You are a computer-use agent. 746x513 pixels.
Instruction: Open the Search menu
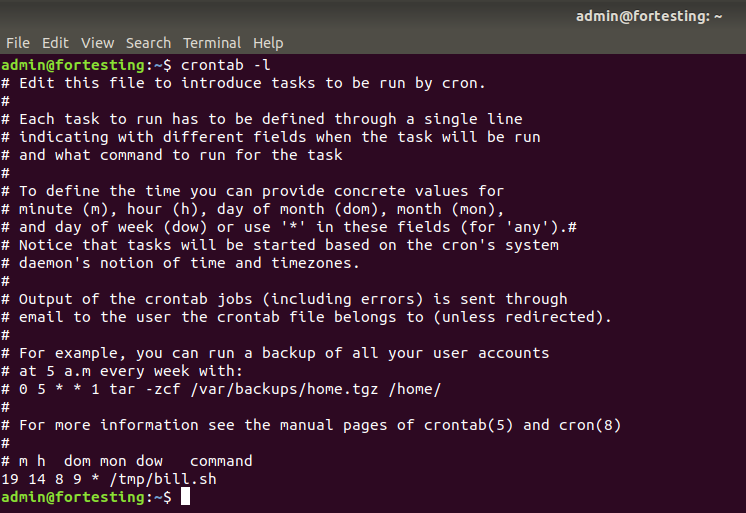coord(148,43)
